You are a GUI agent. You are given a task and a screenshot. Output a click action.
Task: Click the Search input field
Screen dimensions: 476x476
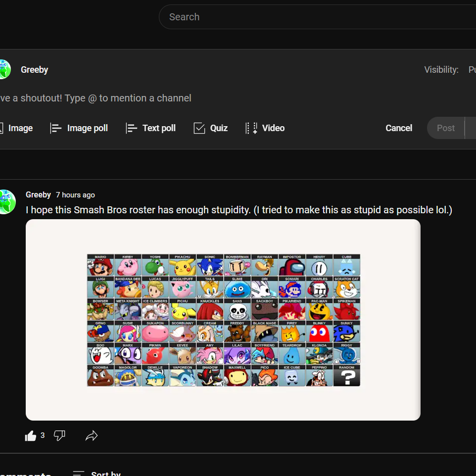pyautogui.click(x=317, y=17)
